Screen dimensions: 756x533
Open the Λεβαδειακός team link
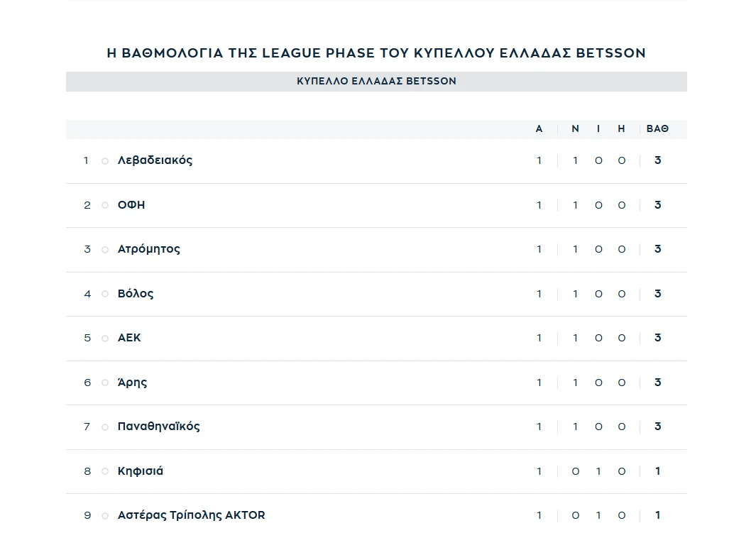[155, 160]
